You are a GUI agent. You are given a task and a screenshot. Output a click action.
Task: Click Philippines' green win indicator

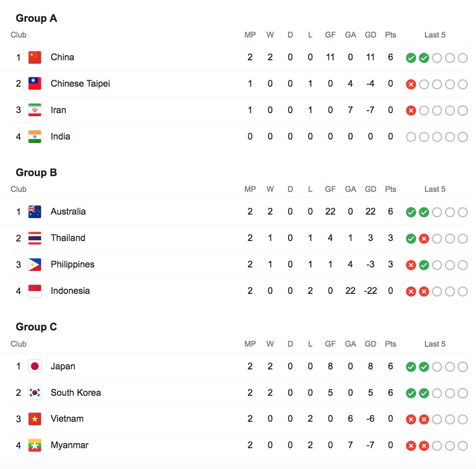(x=424, y=265)
